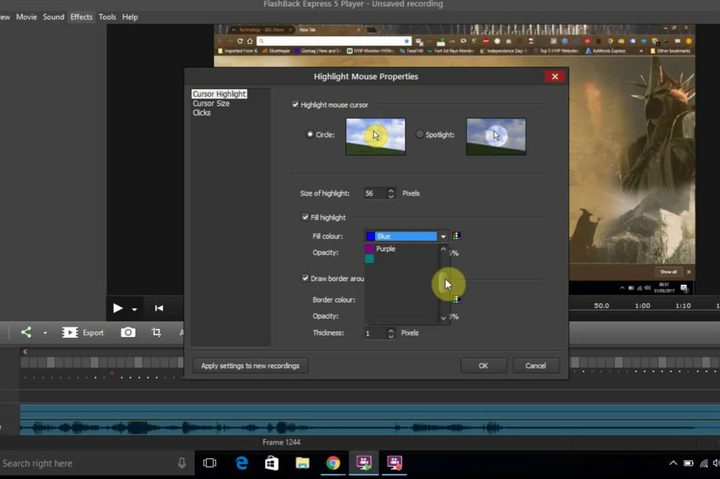Expand the Share dropdown arrow

pyautogui.click(x=45, y=333)
